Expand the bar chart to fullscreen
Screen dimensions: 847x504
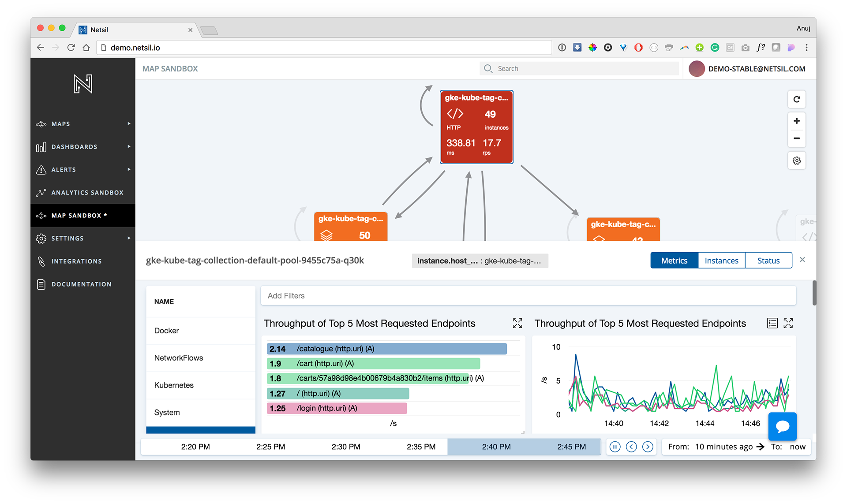[517, 323]
